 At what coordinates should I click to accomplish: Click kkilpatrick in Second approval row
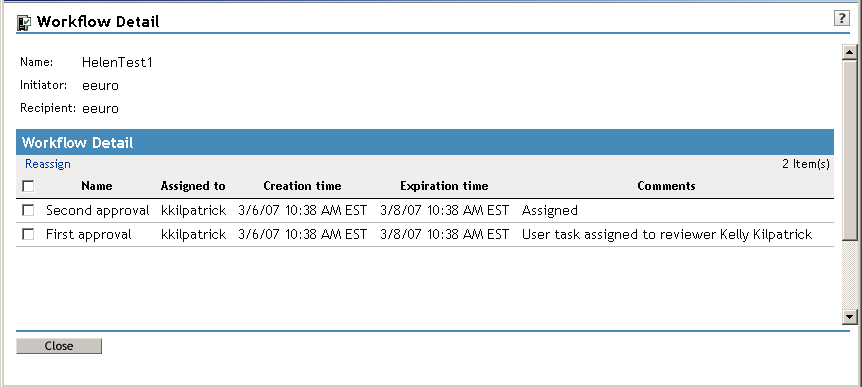point(194,211)
